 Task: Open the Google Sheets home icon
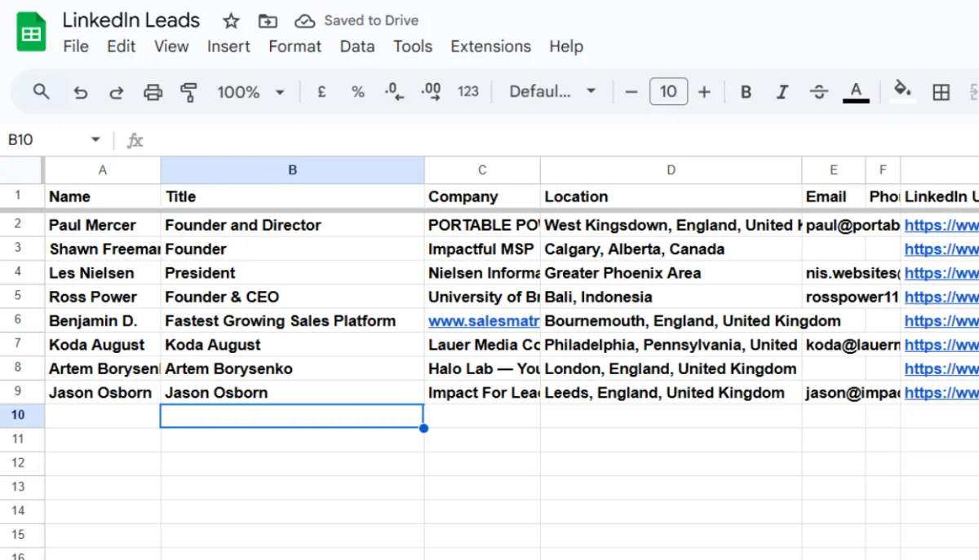click(31, 33)
